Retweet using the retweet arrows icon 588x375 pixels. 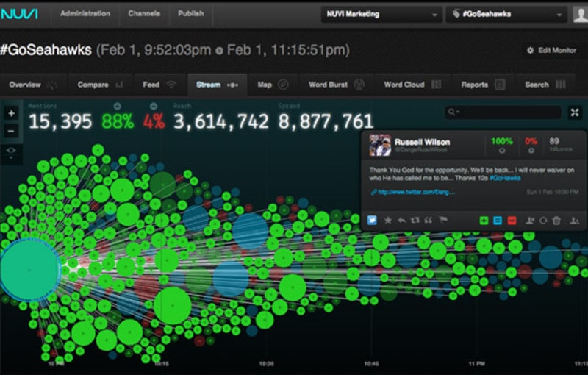pyautogui.click(x=415, y=220)
